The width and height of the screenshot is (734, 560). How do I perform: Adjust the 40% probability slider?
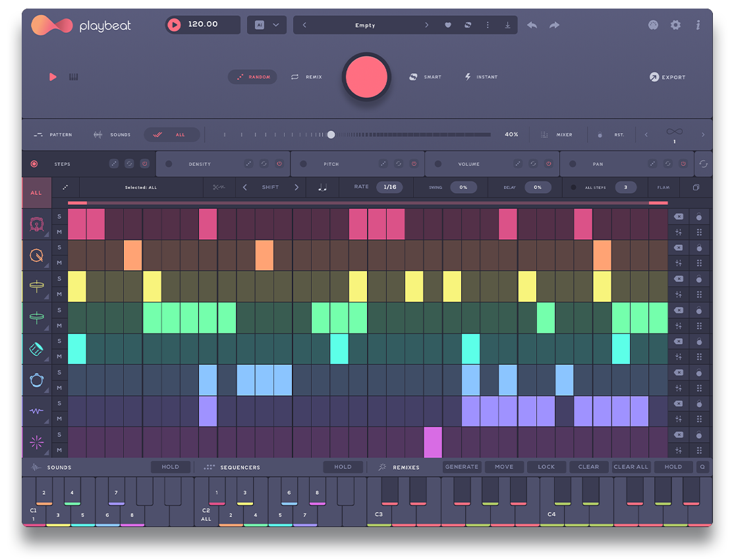tap(331, 134)
